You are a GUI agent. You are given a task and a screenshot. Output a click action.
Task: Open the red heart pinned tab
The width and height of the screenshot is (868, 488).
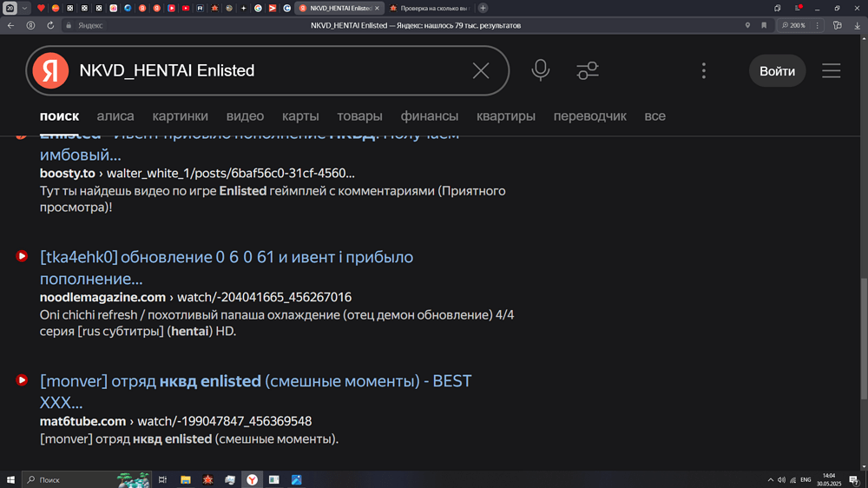point(41,9)
